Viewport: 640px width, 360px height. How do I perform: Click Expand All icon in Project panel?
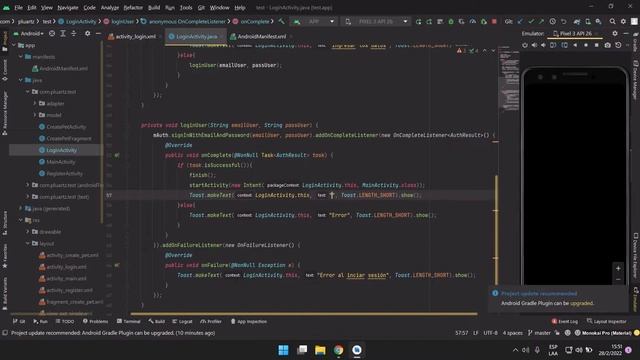pos(63,33)
